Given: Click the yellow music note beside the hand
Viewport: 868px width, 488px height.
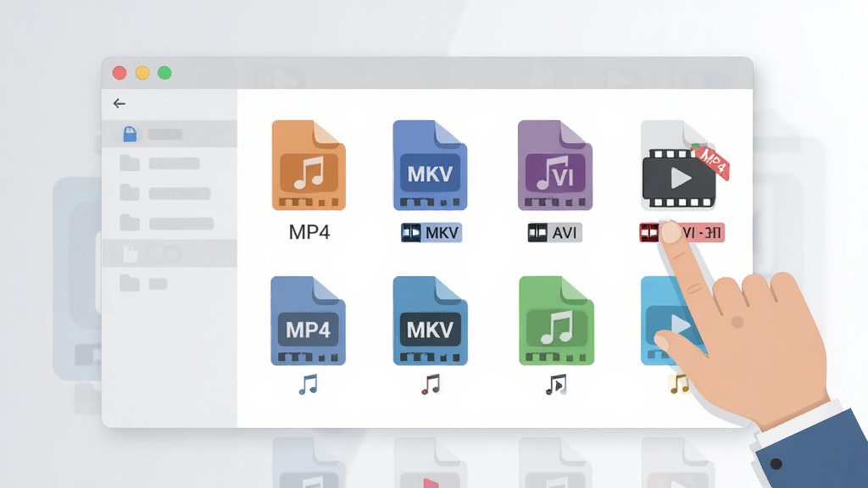Looking at the screenshot, I should pos(679,384).
